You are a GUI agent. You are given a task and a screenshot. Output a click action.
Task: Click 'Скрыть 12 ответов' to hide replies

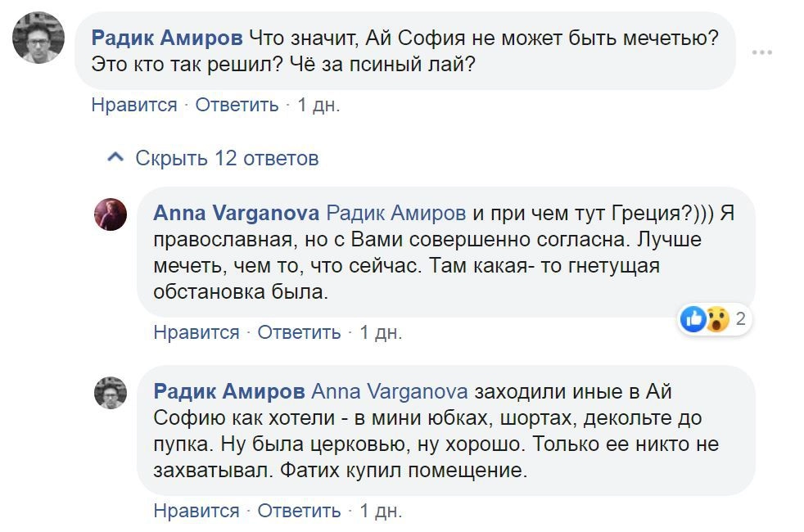point(227,158)
